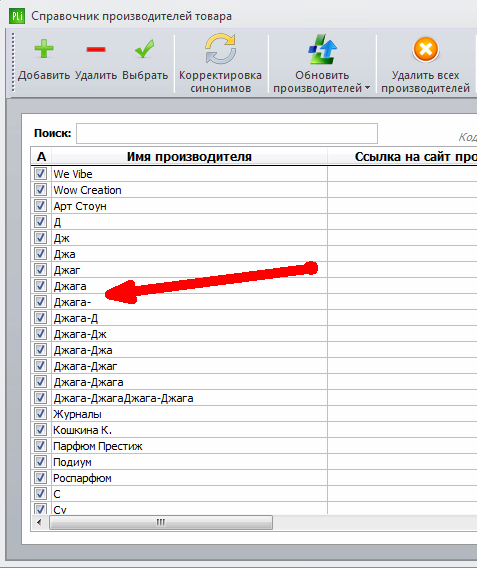
Task: Toggle checkbox for Джага-Джа row
Action: pyautogui.click(x=40, y=350)
